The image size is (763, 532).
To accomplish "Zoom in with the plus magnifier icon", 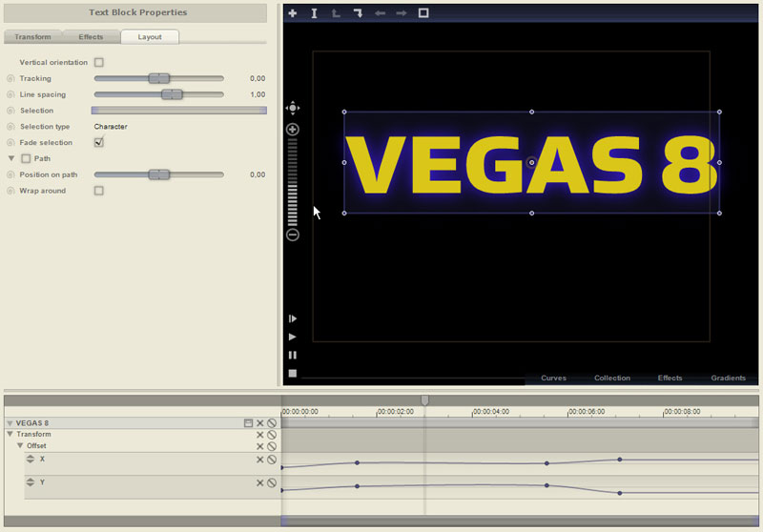I will (293, 130).
